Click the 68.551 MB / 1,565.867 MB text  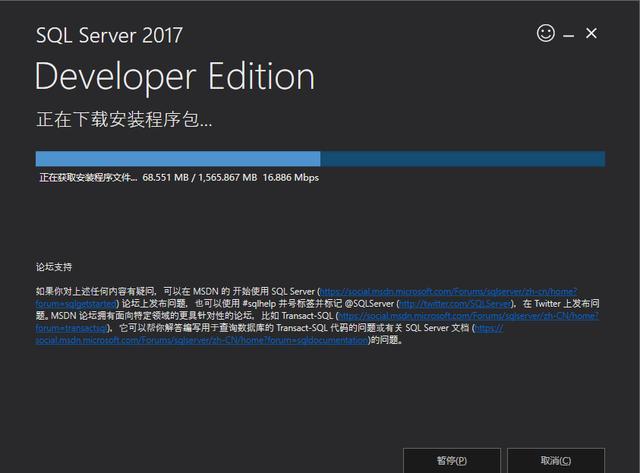(200, 178)
